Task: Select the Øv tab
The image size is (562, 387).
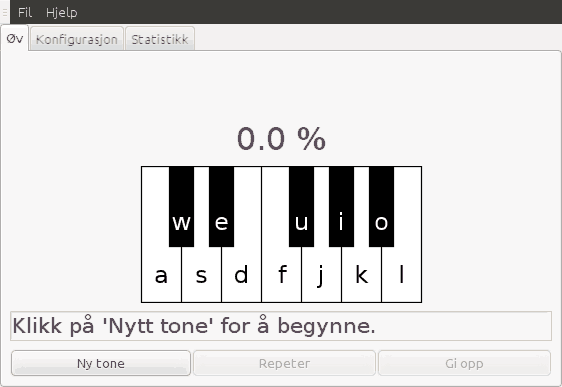Action: 15,39
